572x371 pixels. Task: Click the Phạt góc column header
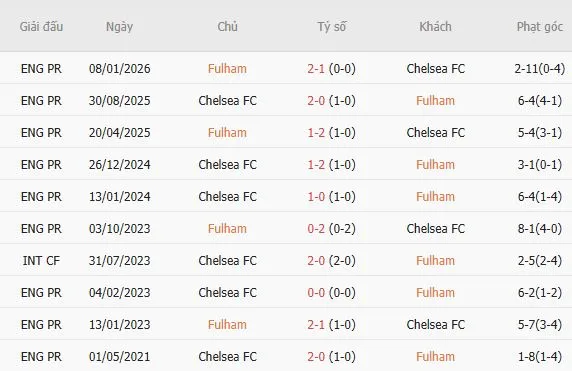[x=540, y=27]
